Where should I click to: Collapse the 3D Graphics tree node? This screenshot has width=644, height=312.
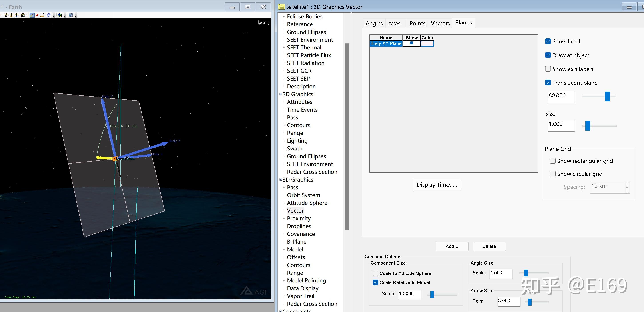click(x=281, y=180)
